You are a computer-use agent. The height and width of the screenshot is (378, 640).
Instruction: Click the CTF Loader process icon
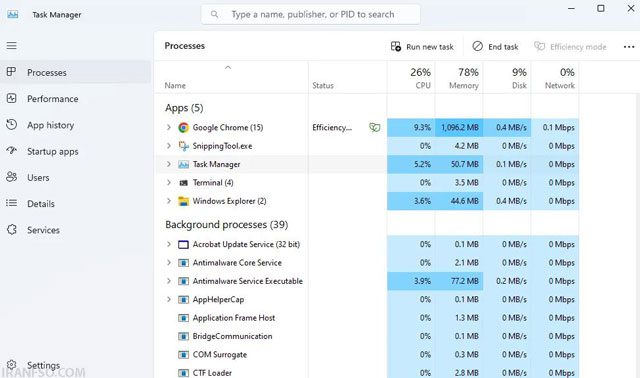click(x=184, y=373)
